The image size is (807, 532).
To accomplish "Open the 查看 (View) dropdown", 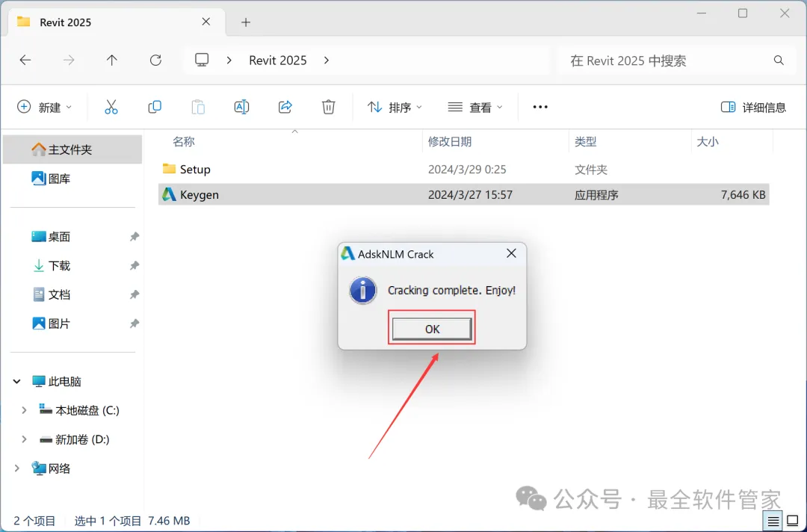I will 475,107.
